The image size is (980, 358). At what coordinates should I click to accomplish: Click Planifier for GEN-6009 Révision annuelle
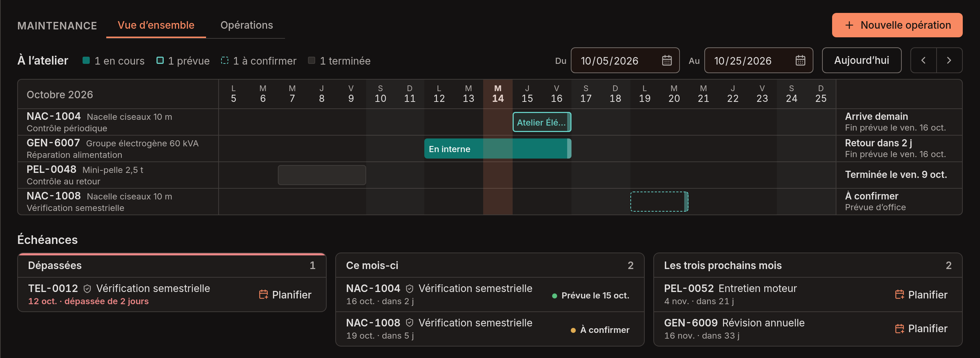(921, 329)
